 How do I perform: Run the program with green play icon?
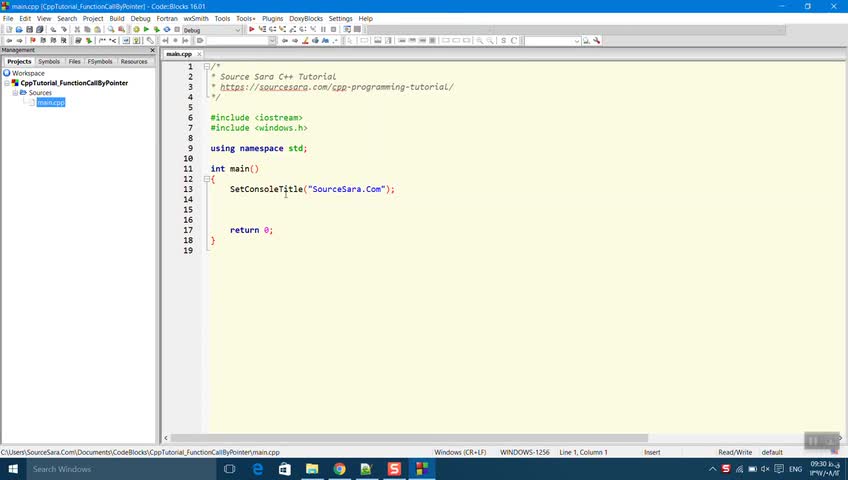tap(146, 29)
